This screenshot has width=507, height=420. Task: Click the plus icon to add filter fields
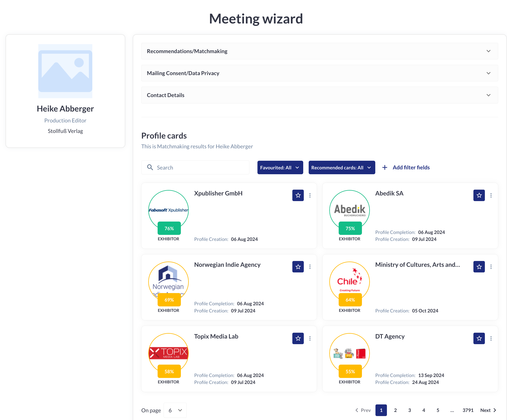pyautogui.click(x=385, y=167)
